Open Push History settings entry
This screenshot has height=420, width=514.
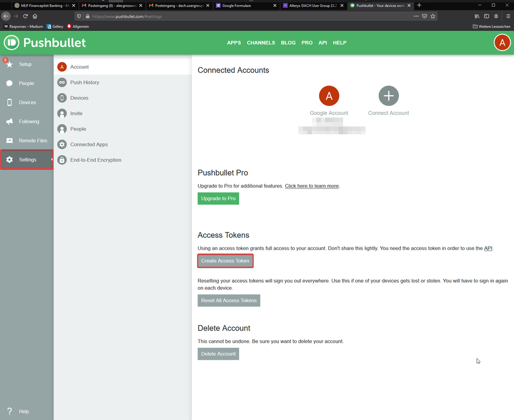[122, 82]
